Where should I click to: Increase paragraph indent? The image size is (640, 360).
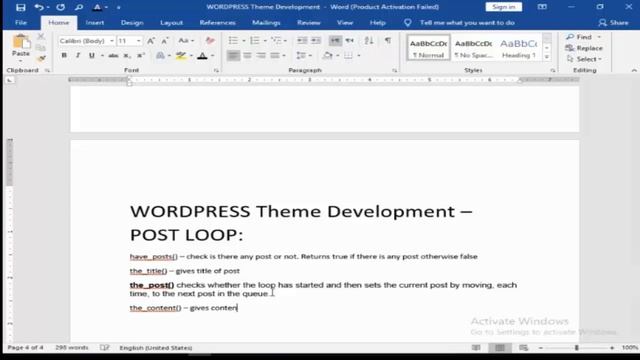(316, 40)
